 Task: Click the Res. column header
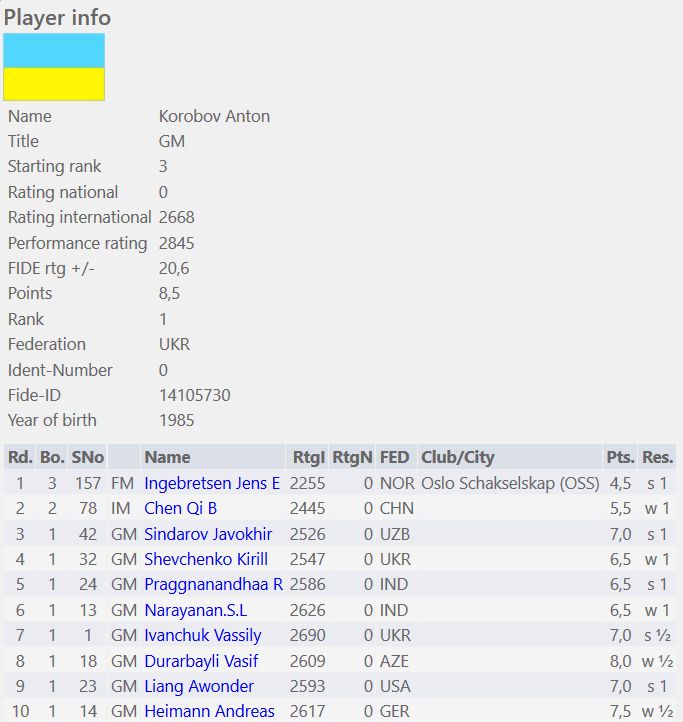tap(658, 457)
